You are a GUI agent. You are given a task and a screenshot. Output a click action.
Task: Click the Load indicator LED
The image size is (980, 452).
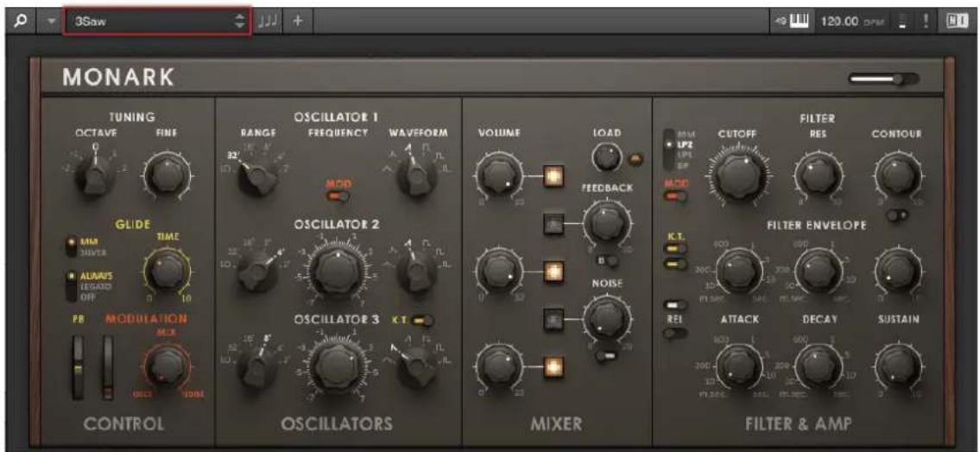634,160
